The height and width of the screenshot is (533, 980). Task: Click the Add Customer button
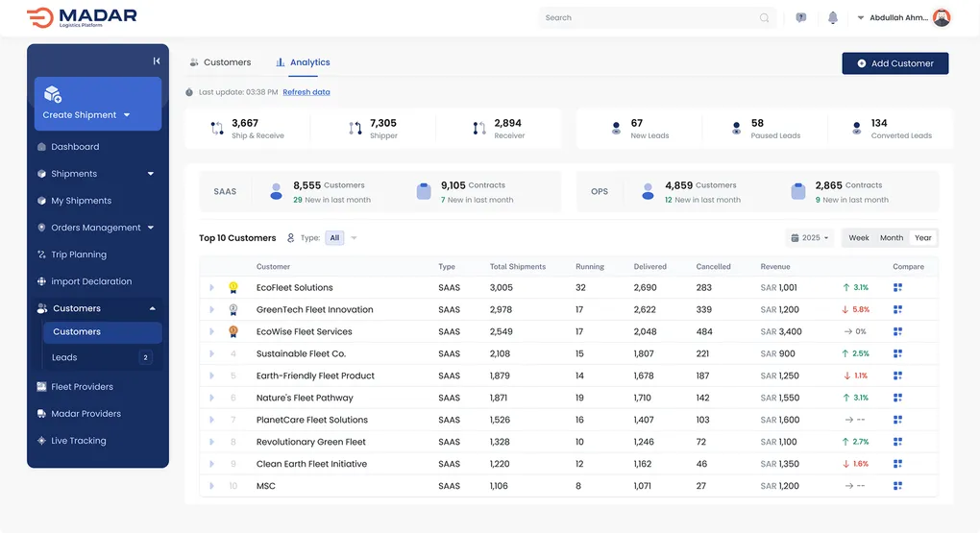click(x=894, y=63)
